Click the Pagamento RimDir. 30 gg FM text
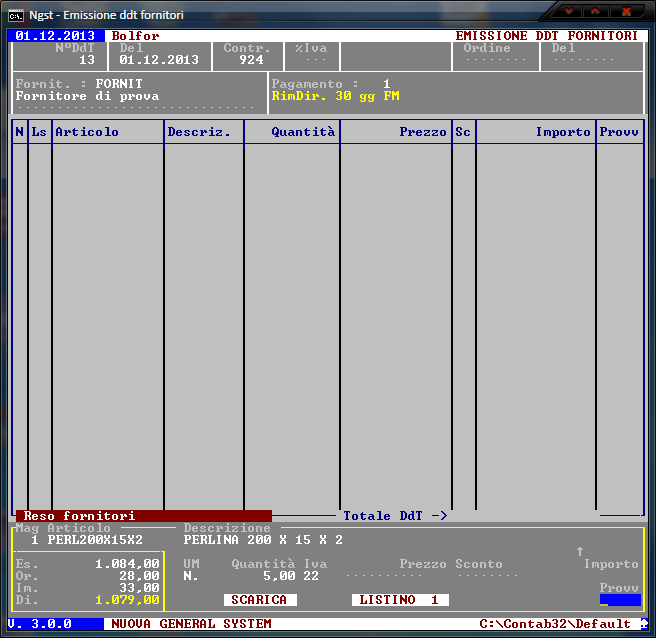 [335, 97]
